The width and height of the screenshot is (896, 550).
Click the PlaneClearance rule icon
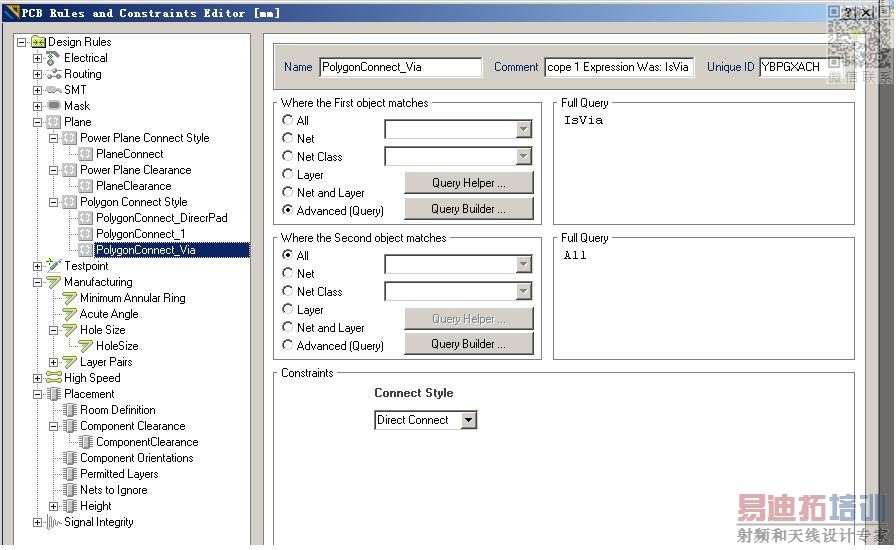click(x=86, y=186)
